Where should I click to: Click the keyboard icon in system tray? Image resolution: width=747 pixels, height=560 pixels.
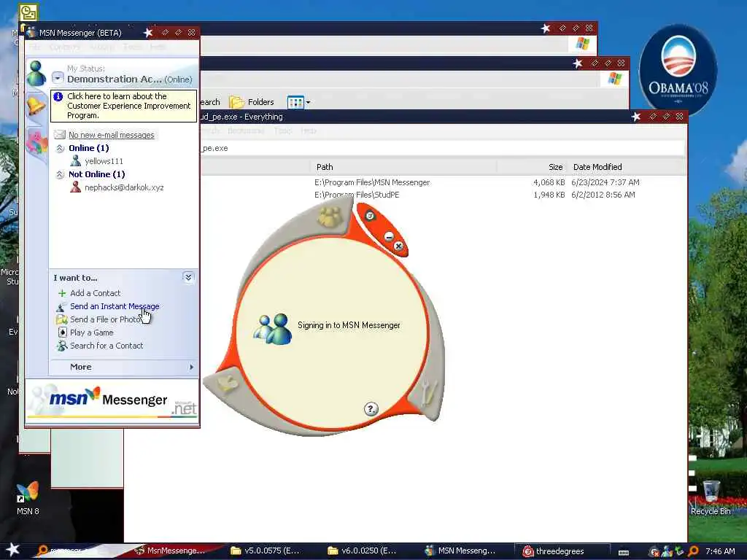[x=624, y=552]
